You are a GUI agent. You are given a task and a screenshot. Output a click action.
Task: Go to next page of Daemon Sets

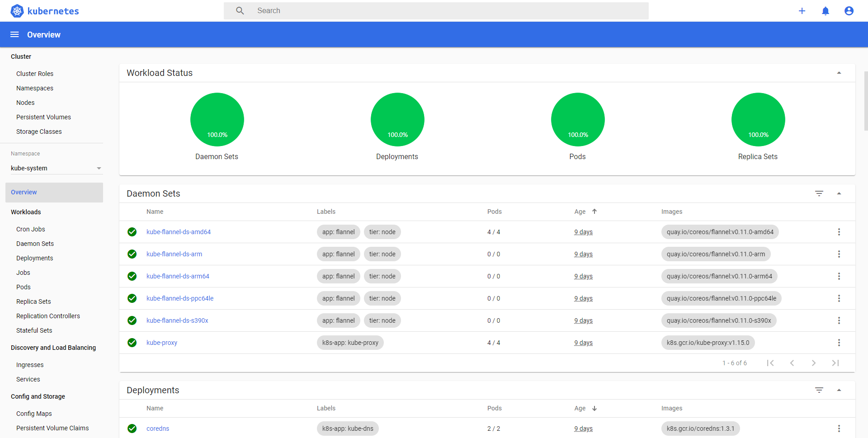coord(814,363)
